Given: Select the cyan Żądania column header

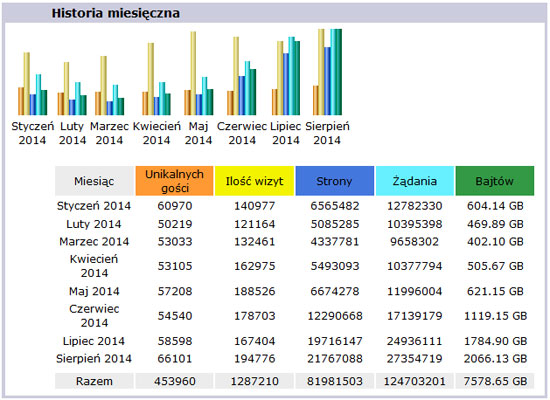Looking at the screenshot, I should [415, 181].
